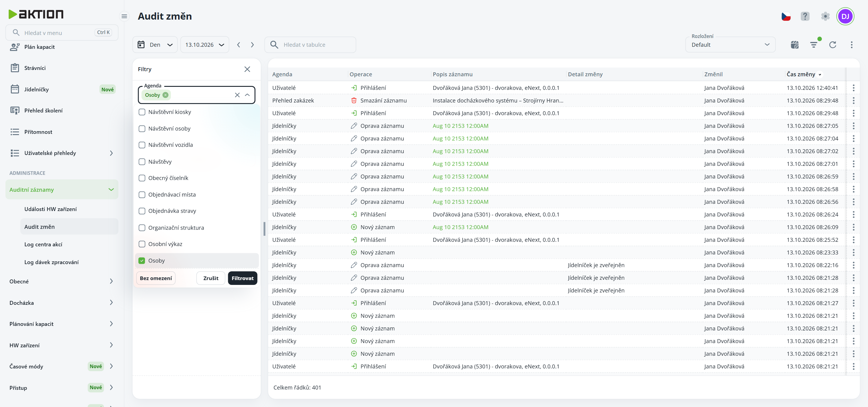Check the Návštěvní kiosky checkbox
Image resolution: width=868 pixels, height=407 pixels.
click(x=142, y=112)
